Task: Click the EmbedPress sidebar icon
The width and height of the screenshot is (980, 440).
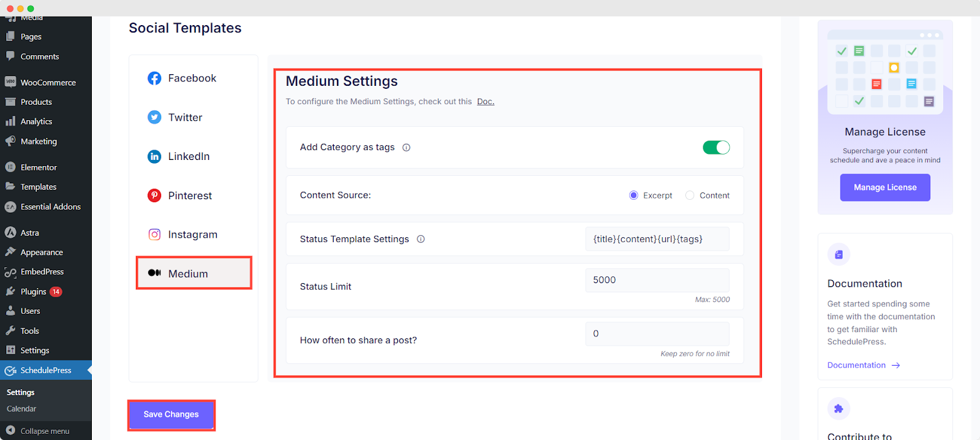Action: [x=10, y=272]
